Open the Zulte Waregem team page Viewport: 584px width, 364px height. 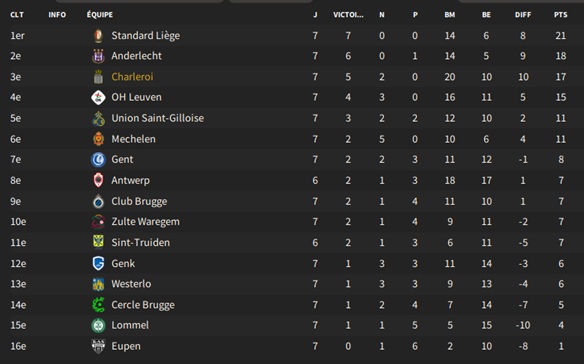pos(145,222)
